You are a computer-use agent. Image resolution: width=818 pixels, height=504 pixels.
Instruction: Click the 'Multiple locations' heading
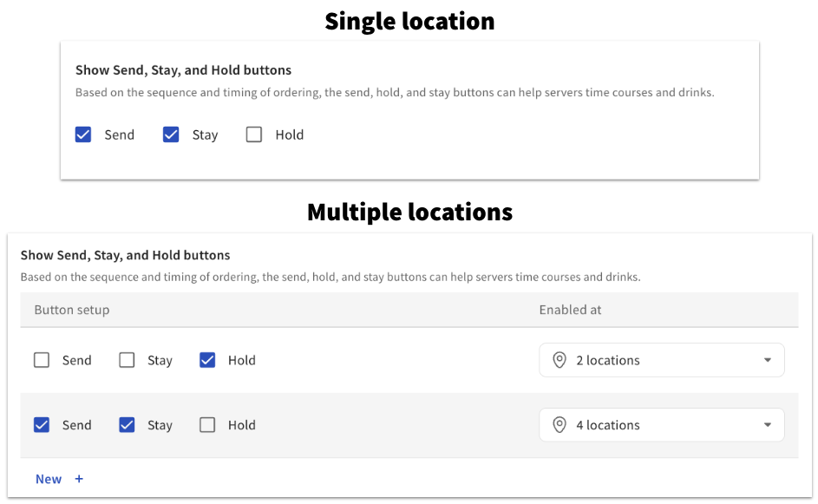coord(409,212)
